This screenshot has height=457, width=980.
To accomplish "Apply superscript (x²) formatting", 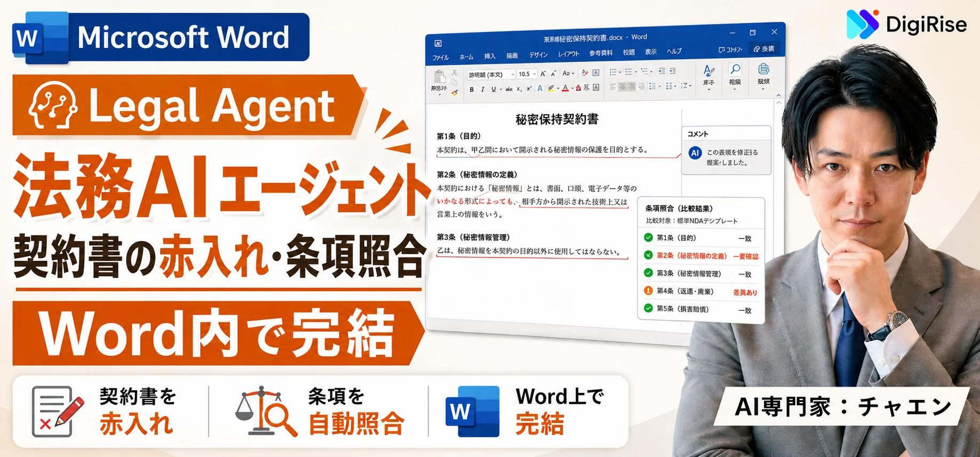I will click(529, 89).
